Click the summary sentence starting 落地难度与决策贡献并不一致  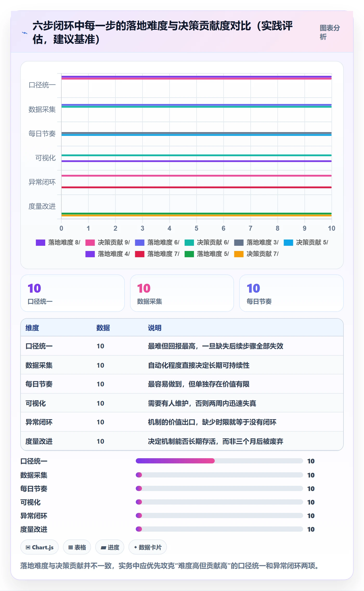pyautogui.click(x=170, y=566)
